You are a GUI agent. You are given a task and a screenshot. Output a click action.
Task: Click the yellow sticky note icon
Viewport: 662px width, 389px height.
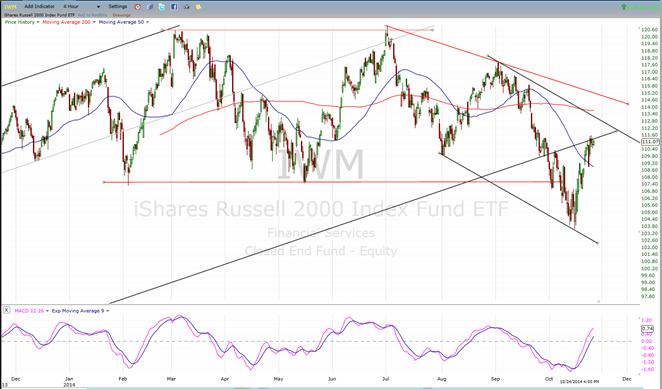point(198,7)
